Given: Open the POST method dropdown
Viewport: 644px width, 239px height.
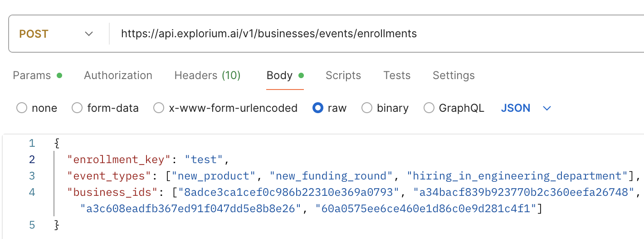Looking at the screenshot, I should [56, 34].
